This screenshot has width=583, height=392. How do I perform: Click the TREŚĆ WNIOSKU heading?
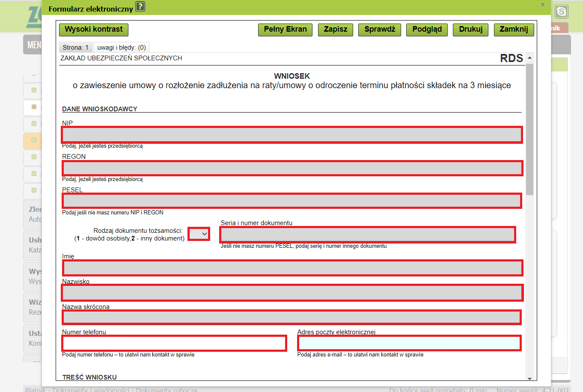(x=89, y=377)
